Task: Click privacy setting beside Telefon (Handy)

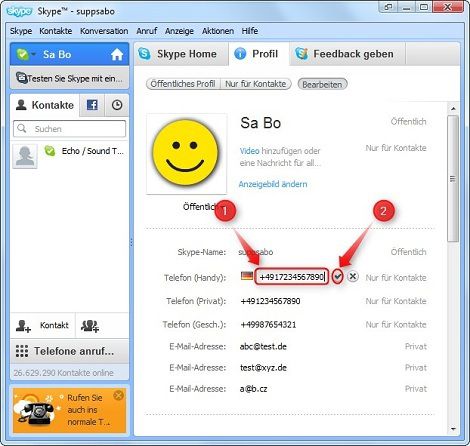Action: point(396,278)
